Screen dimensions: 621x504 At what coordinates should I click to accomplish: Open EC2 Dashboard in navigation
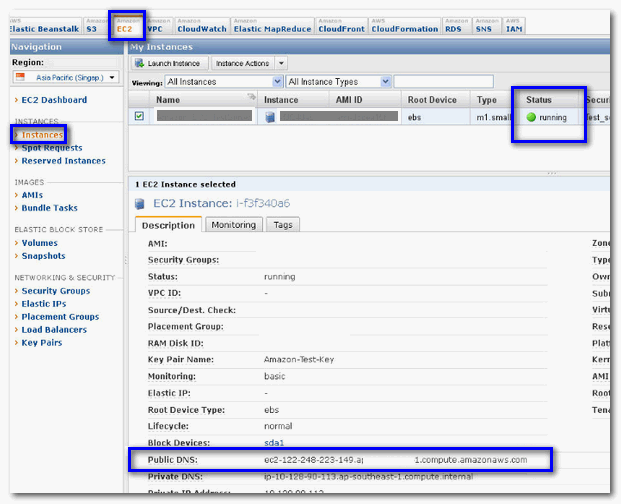coord(54,100)
